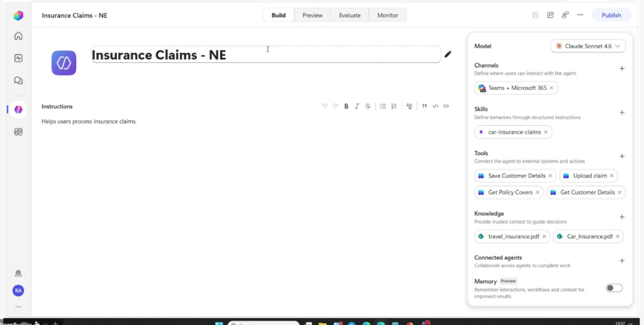Open the Claude Sonnet 4.6 model dropdown
The width and height of the screenshot is (644, 325).
coord(588,46)
